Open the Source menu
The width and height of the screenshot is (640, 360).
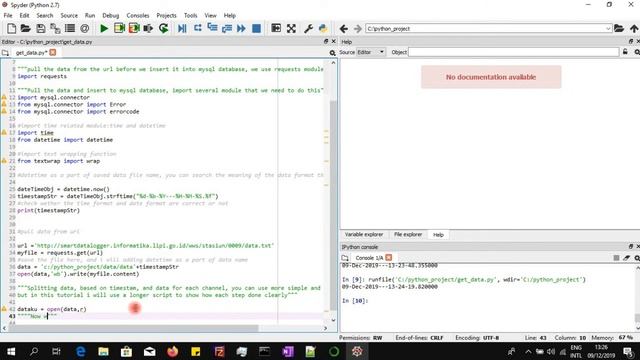click(x=69, y=16)
